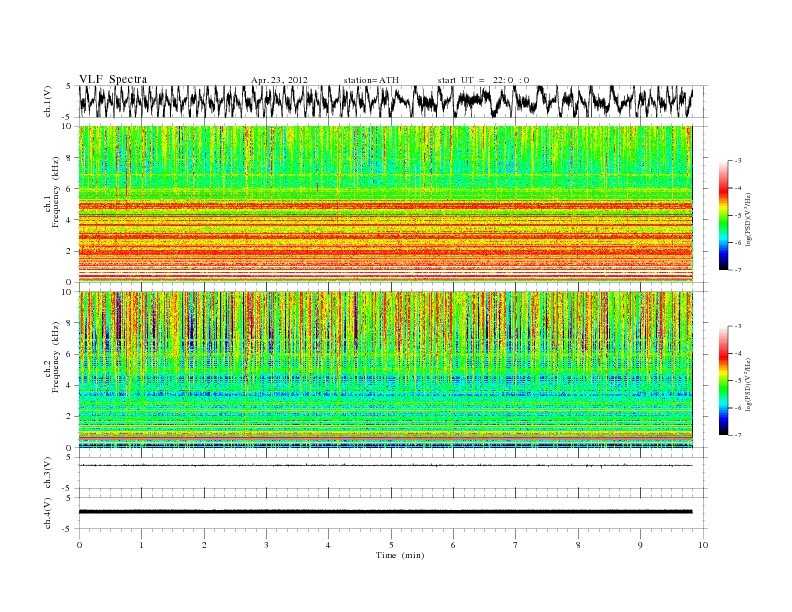This screenshot has height=612, width=792.
Task: Click the time axis tick label "10"
Action: [703, 545]
